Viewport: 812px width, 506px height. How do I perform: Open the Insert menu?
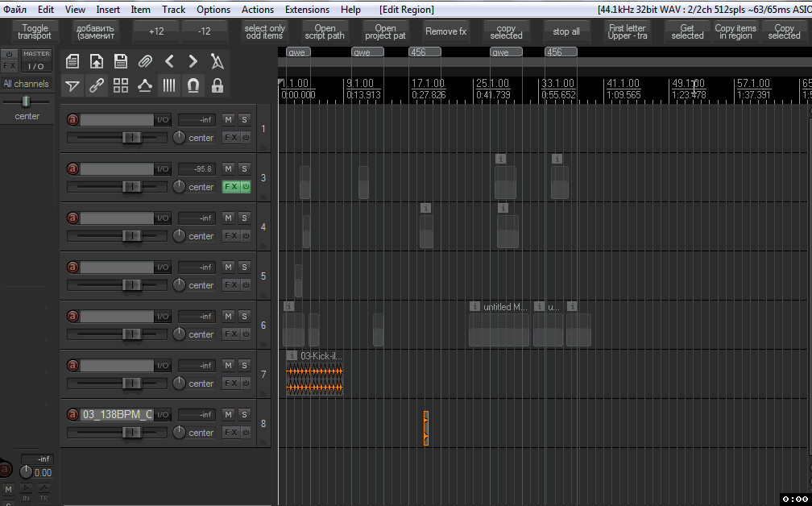(x=108, y=10)
